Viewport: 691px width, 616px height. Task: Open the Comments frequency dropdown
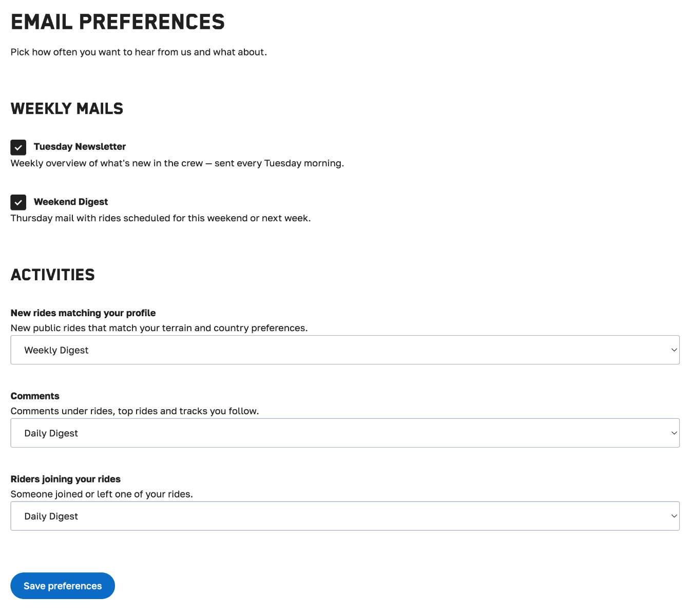click(x=345, y=433)
